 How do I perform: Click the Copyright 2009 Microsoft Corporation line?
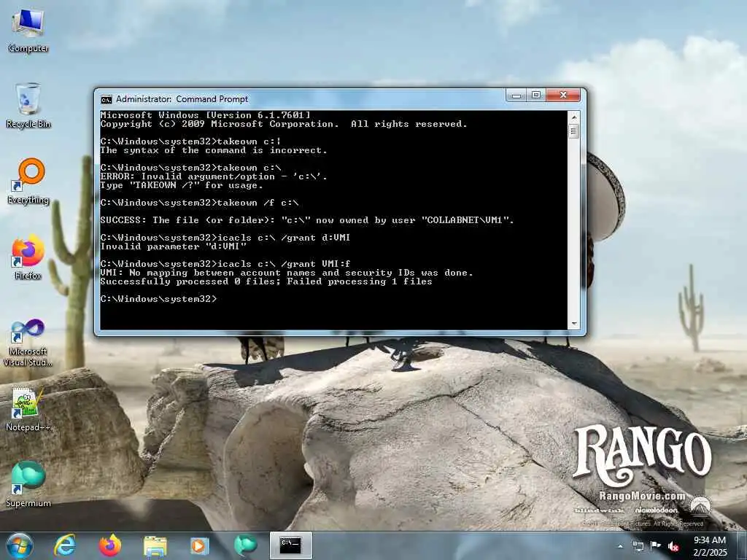(x=284, y=124)
